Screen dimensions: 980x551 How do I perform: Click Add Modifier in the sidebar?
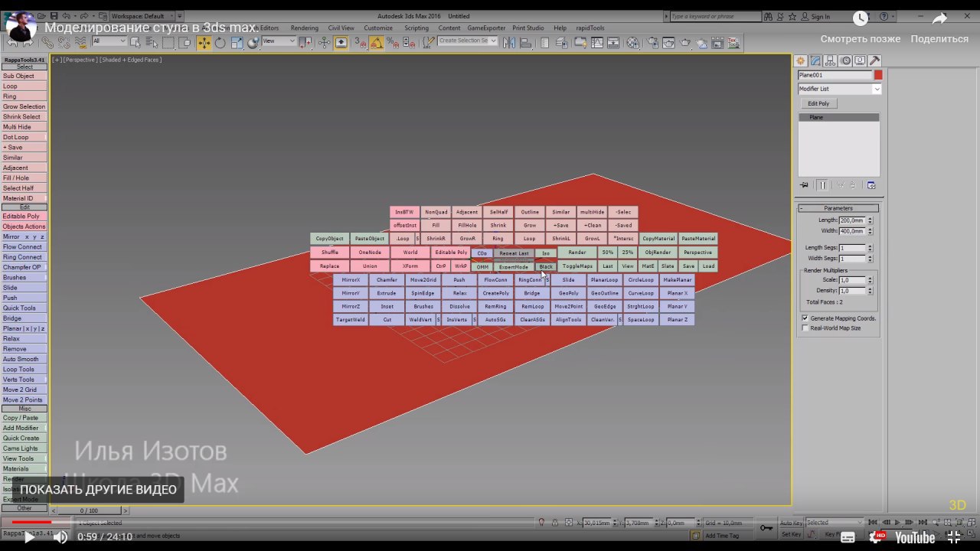tap(24, 428)
